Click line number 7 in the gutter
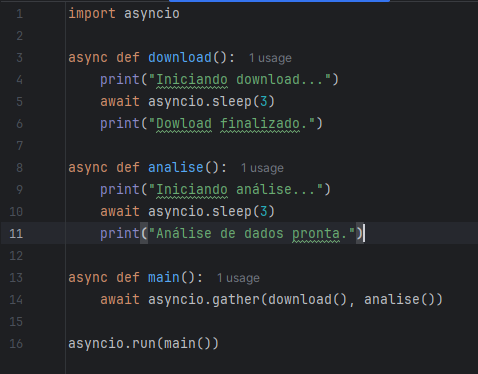 coord(19,146)
